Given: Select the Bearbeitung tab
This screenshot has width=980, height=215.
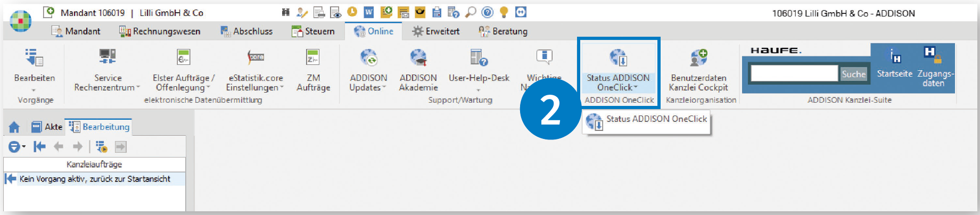Looking at the screenshot, I should tap(99, 127).
